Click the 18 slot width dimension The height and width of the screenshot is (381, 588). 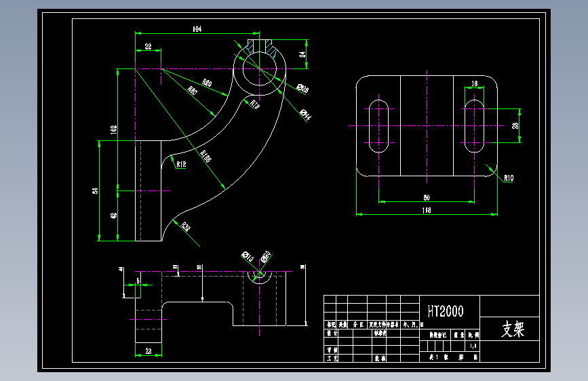point(474,83)
